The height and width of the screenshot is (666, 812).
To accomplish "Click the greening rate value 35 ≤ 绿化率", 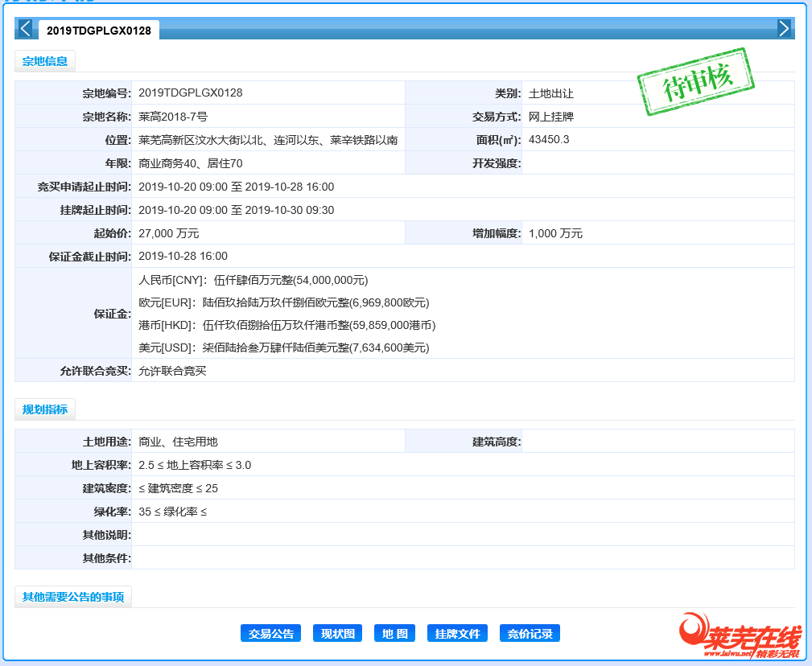I will tap(173, 512).
